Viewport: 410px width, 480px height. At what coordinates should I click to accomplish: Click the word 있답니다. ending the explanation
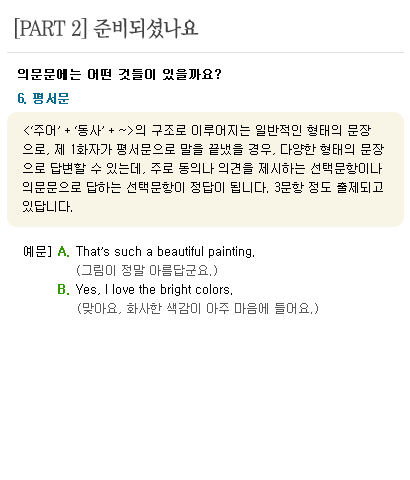[x=47, y=207]
